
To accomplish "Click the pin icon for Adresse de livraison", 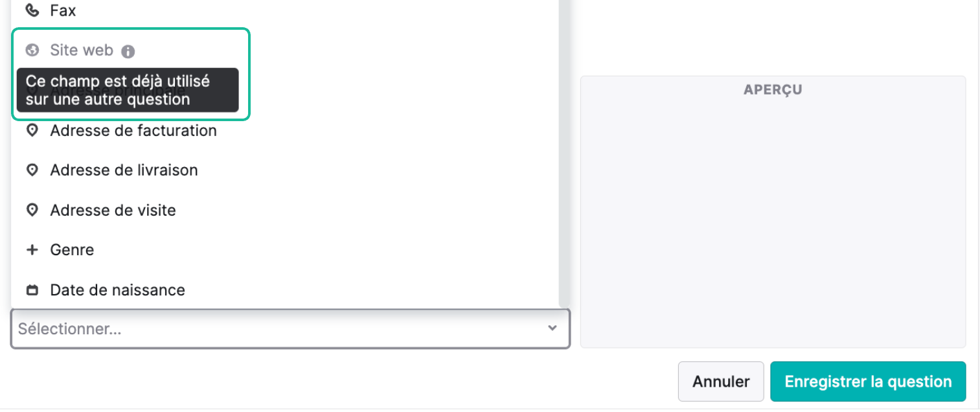I will (32, 170).
